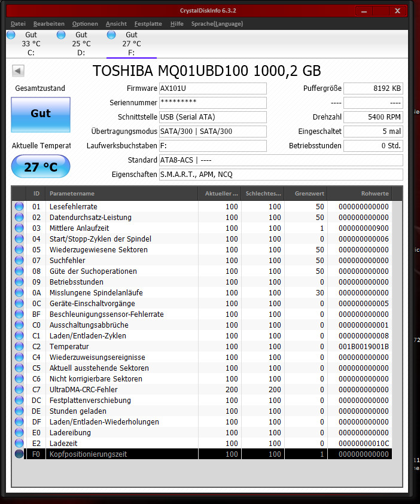420x504 pixels.
Task: Click status icon of Beschleunigungssensor-Fehlerrate row
Action: point(19,314)
